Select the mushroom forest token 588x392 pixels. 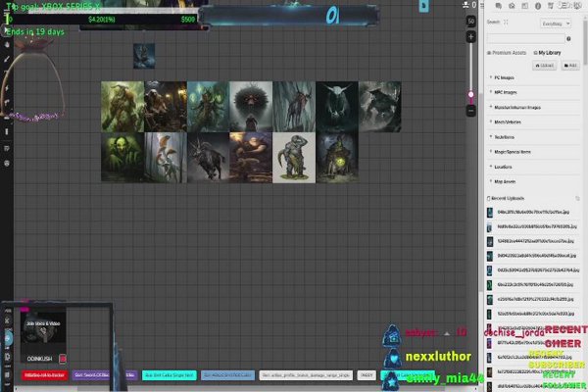coord(166,158)
